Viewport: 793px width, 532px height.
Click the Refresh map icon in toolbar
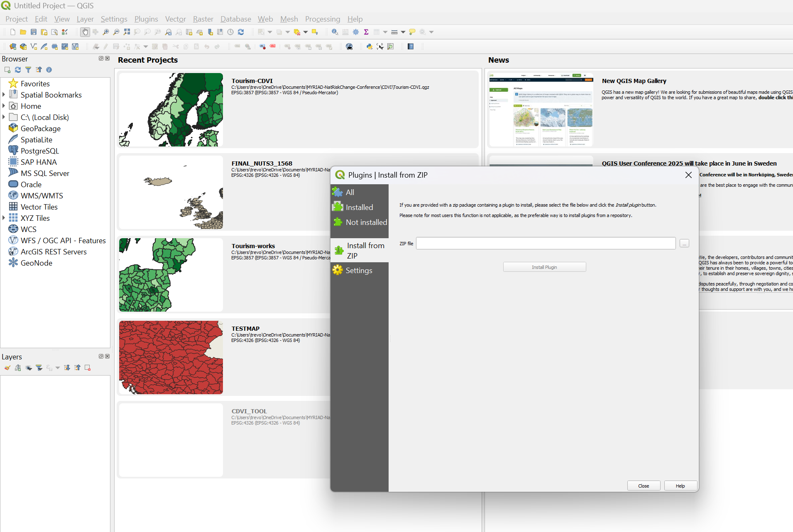(x=241, y=32)
